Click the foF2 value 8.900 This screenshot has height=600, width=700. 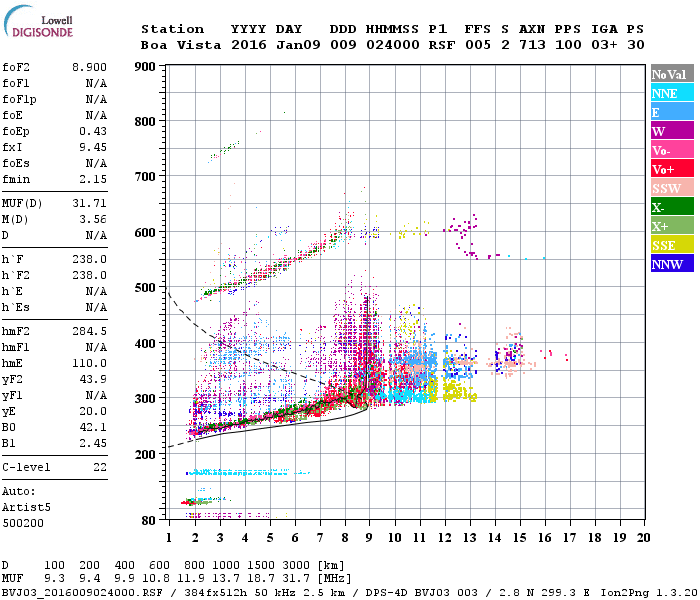pos(89,67)
